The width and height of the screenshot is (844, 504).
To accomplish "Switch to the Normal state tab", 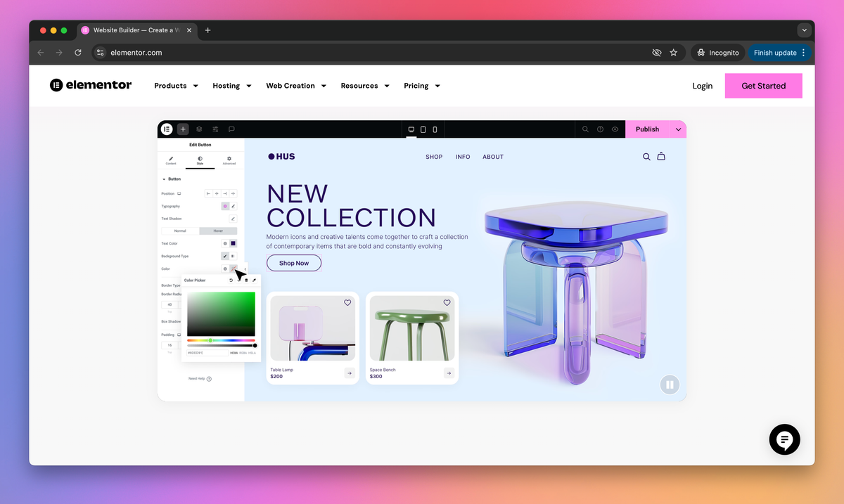I will (180, 231).
